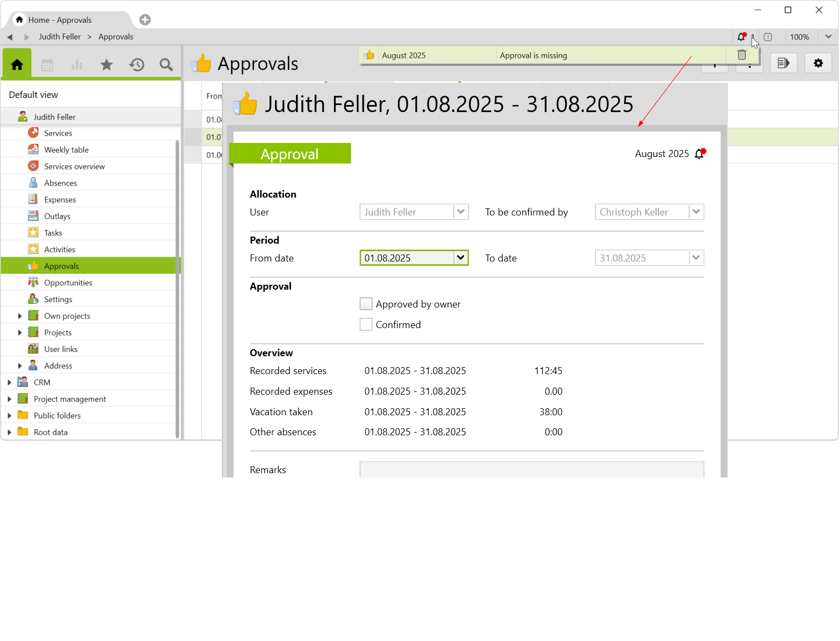This screenshot has width=840, height=641.
Task: Expand the Own projects tree node
Action: pos(20,316)
